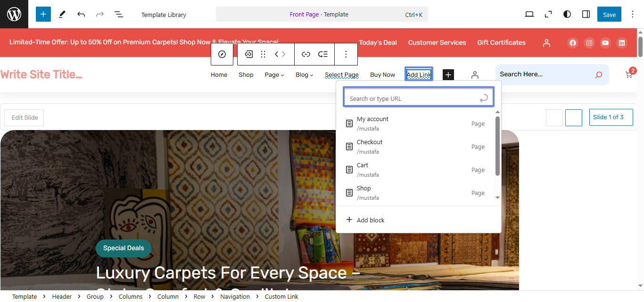The image size is (644, 302).
Task: Click the Buy Now navigation link
Action: point(382,75)
